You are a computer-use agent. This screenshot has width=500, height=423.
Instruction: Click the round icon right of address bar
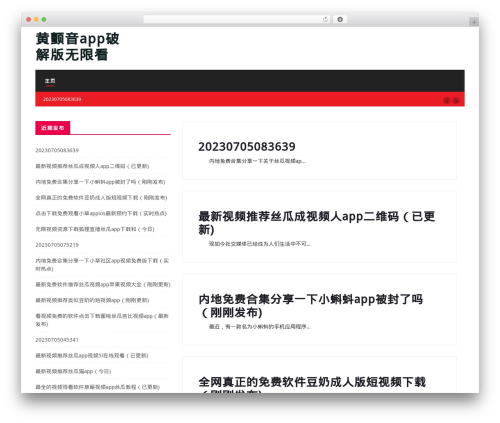pos(340,20)
